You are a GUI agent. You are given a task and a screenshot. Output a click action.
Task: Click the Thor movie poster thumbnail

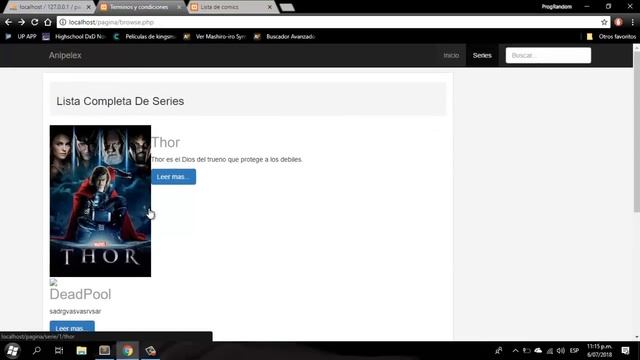[x=100, y=201]
